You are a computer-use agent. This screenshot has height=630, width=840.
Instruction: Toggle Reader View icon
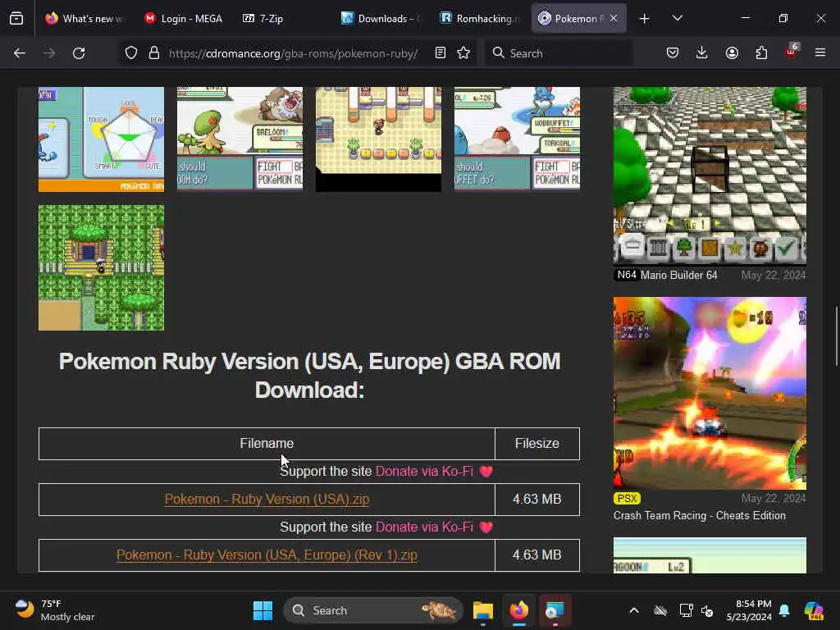click(x=441, y=53)
